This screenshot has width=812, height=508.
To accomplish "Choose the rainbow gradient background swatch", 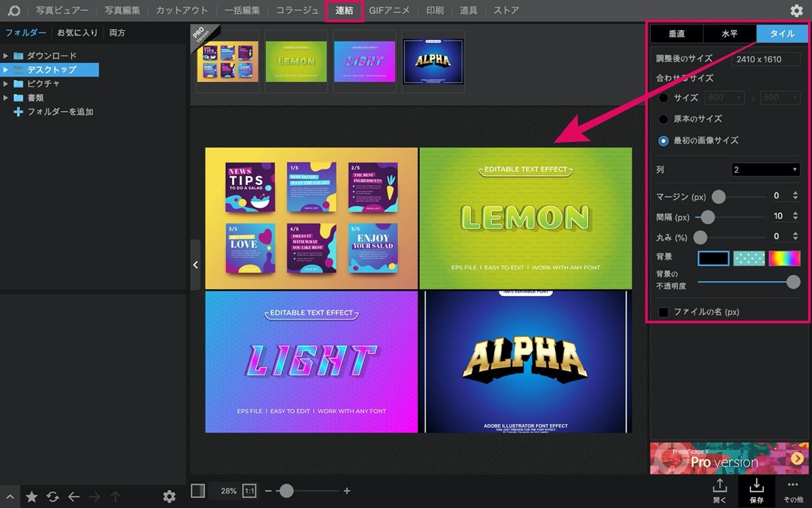I will coord(784,258).
